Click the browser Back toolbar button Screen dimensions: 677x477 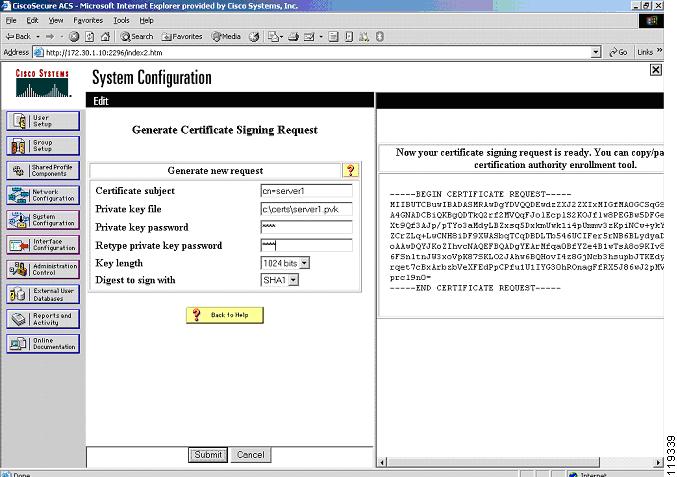coord(18,37)
